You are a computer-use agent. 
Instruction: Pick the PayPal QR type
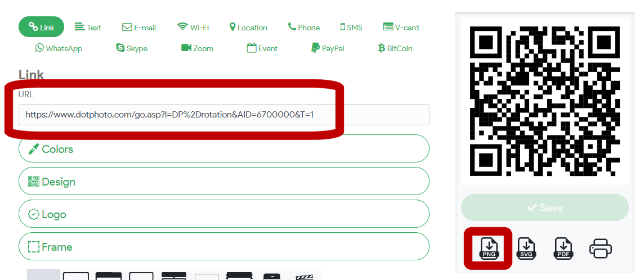coord(328,48)
